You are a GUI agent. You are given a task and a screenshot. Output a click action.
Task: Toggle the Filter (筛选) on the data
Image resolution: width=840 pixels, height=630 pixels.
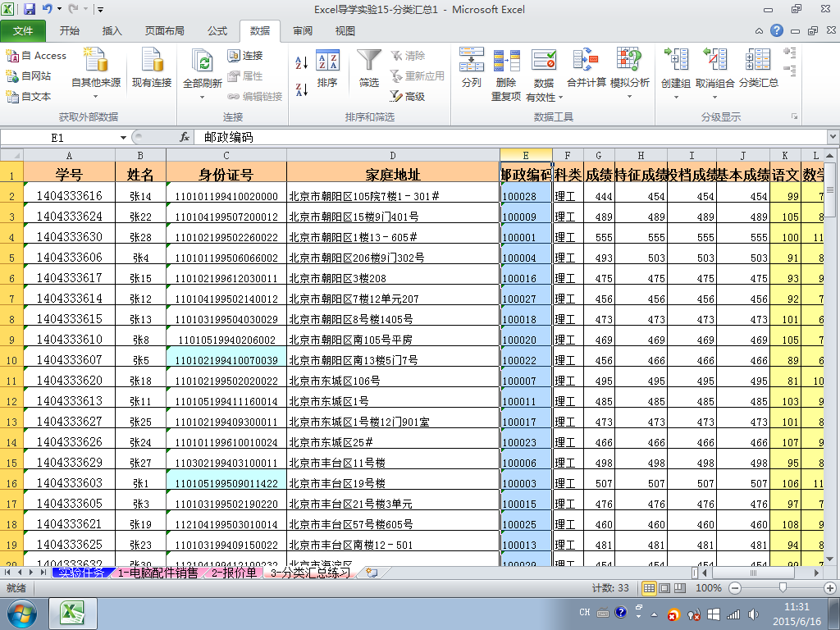pos(368,68)
